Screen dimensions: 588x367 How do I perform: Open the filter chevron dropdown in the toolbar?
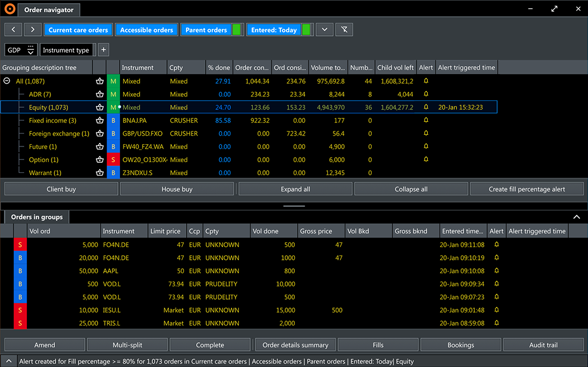[x=324, y=29]
